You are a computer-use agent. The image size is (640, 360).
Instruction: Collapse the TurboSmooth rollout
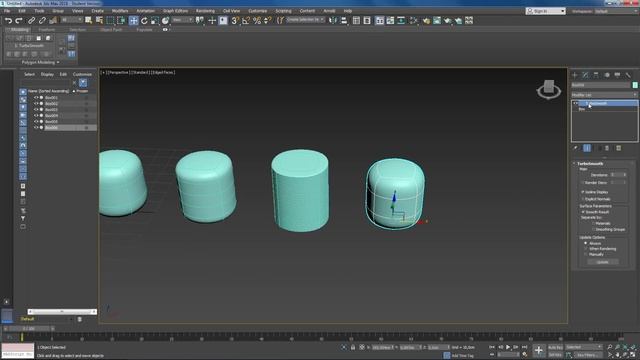(x=574, y=164)
